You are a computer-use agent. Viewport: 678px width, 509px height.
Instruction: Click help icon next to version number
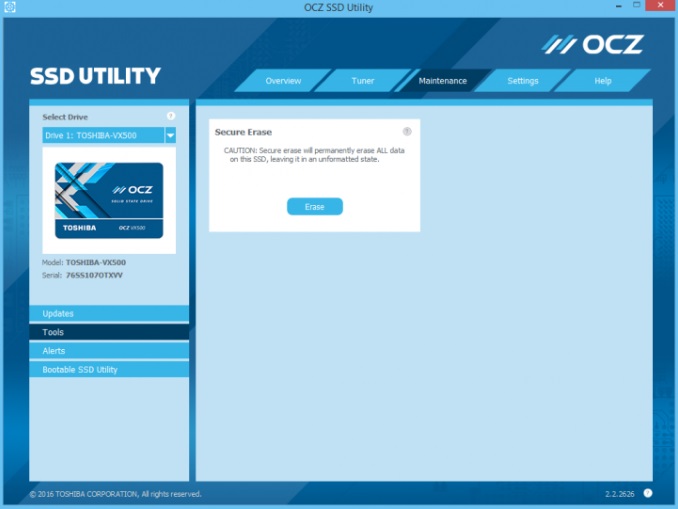(648, 493)
